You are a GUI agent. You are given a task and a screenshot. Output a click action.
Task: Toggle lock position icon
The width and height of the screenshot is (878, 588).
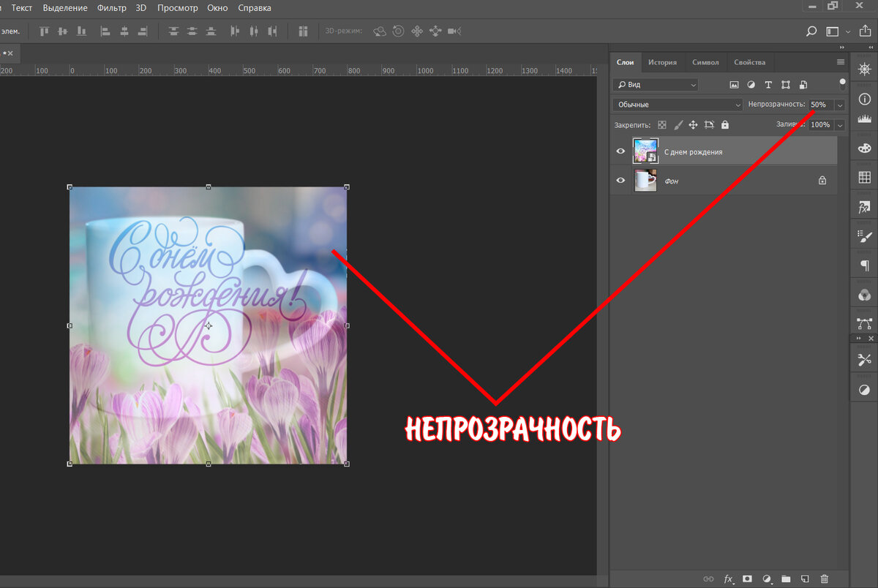pos(694,125)
